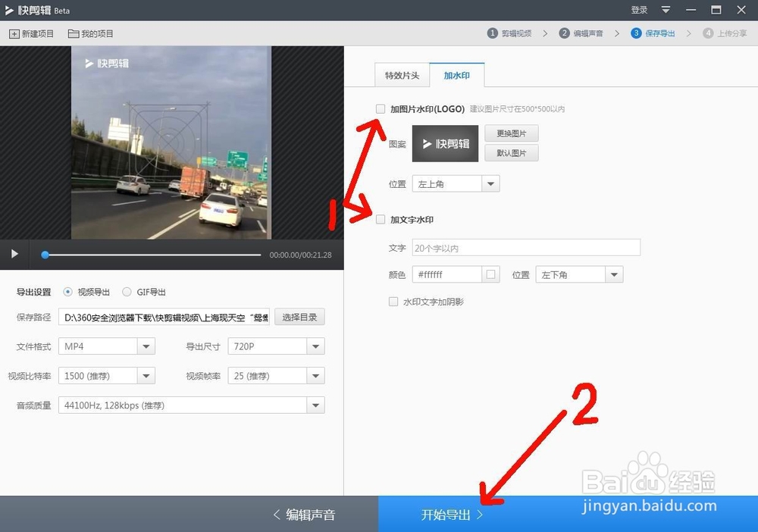The width and height of the screenshot is (758, 532).
Task: Open the 文件格式 MP4 dropdown
Action: (106, 346)
